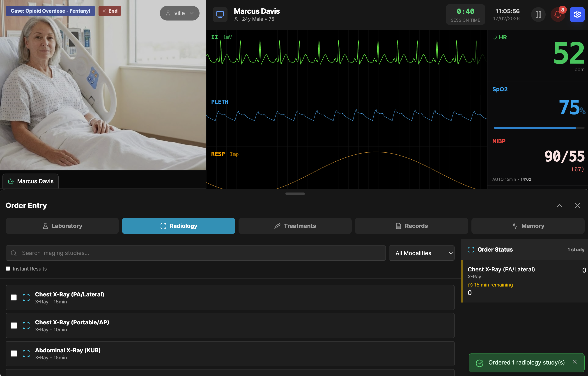Collapse the Order Entry panel
This screenshot has width=588, height=376.
tap(559, 206)
